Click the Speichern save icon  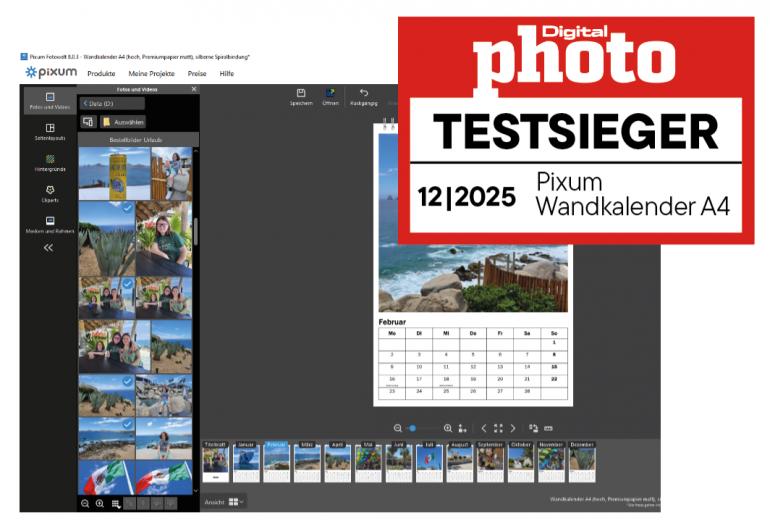click(x=301, y=96)
